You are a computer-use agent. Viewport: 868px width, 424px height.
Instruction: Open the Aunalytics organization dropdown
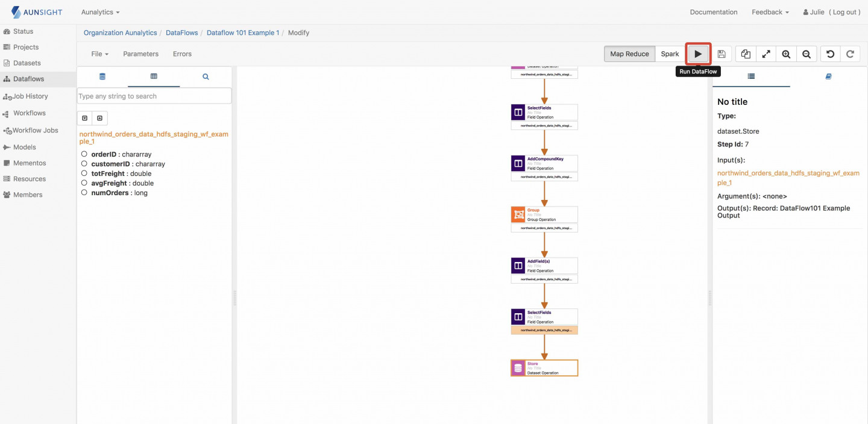click(x=101, y=12)
